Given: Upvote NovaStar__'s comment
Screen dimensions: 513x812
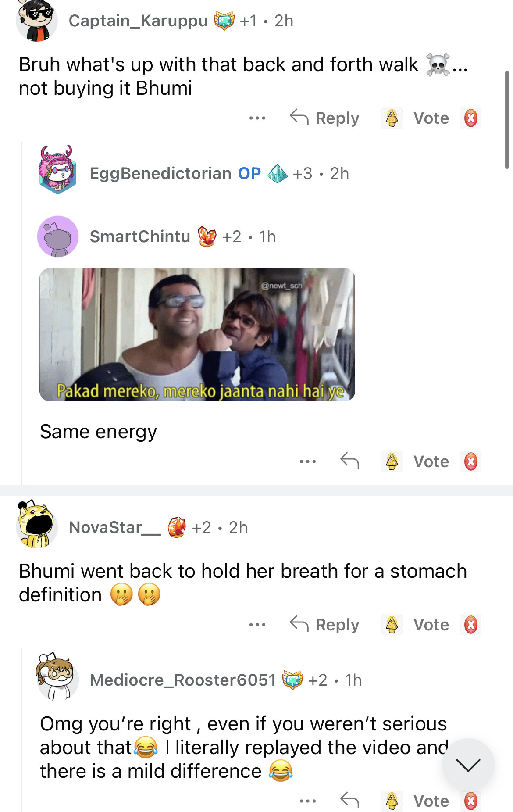Looking at the screenshot, I should point(392,625).
